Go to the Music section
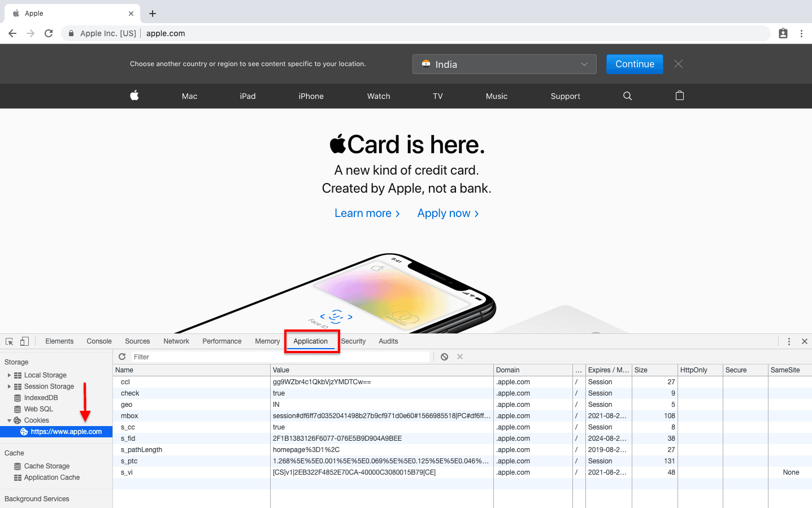812x508 pixels. point(497,96)
